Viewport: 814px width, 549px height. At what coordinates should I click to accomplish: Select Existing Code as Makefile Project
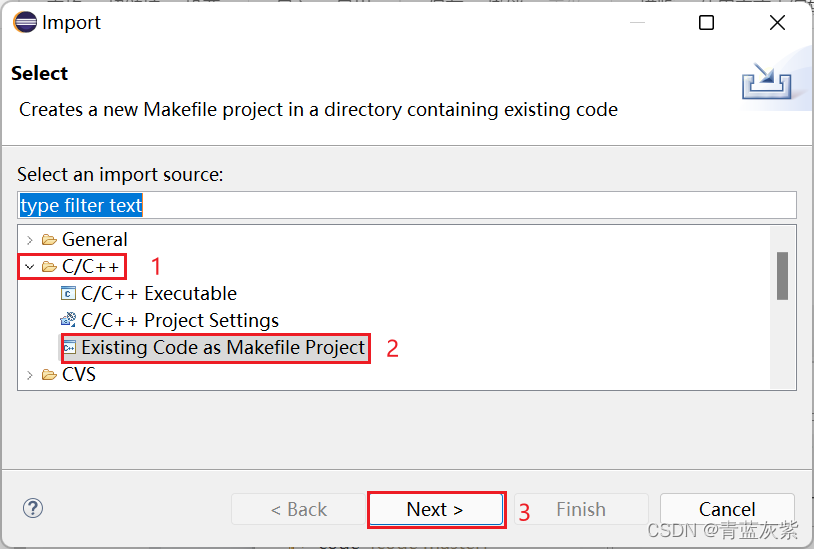223,348
